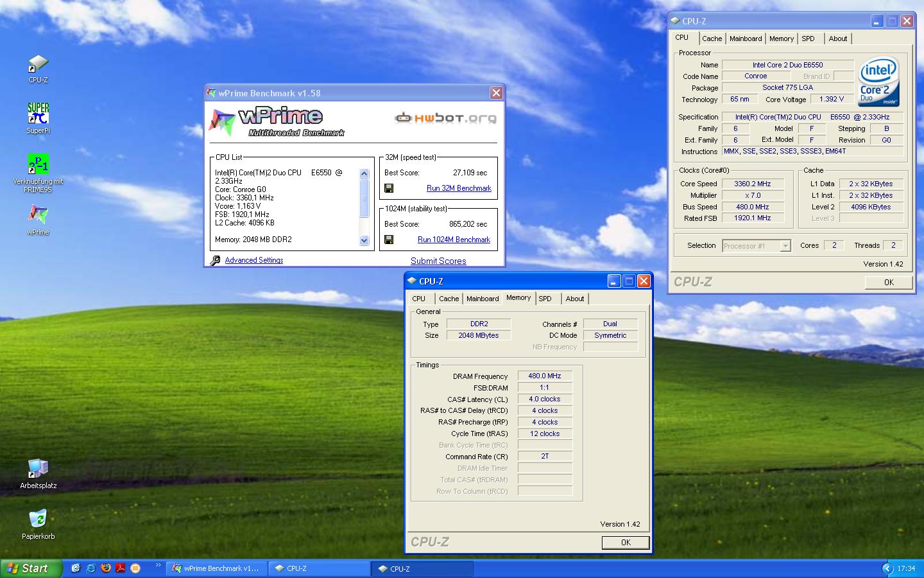
Task: Switch to the Mainboard tab in the lower CPU-Z window
Action: pyautogui.click(x=483, y=299)
